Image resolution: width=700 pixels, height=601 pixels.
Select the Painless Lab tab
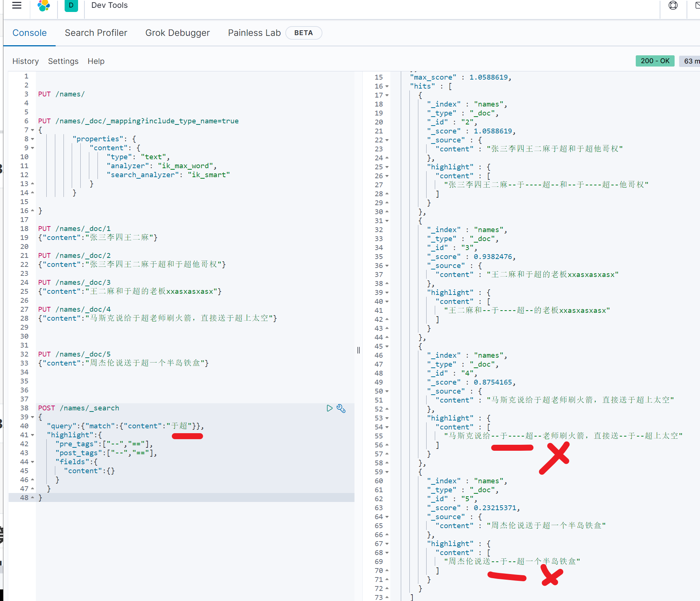pyautogui.click(x=254, y=33)
